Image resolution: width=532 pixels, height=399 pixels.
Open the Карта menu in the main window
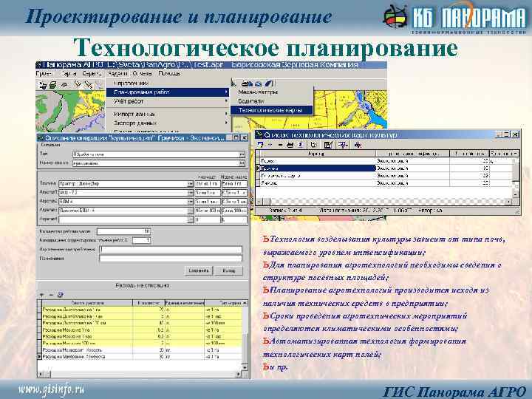69,73
